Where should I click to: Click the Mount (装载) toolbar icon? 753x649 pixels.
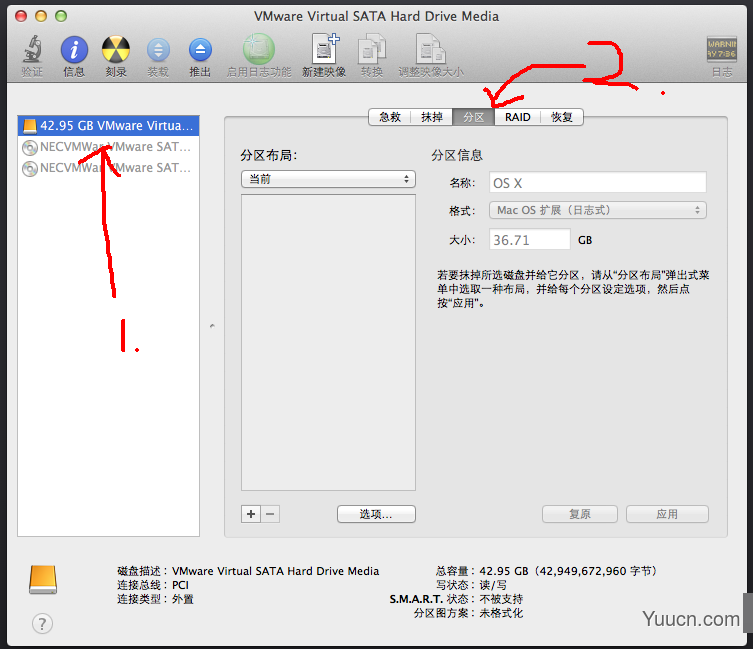[158, 50]
